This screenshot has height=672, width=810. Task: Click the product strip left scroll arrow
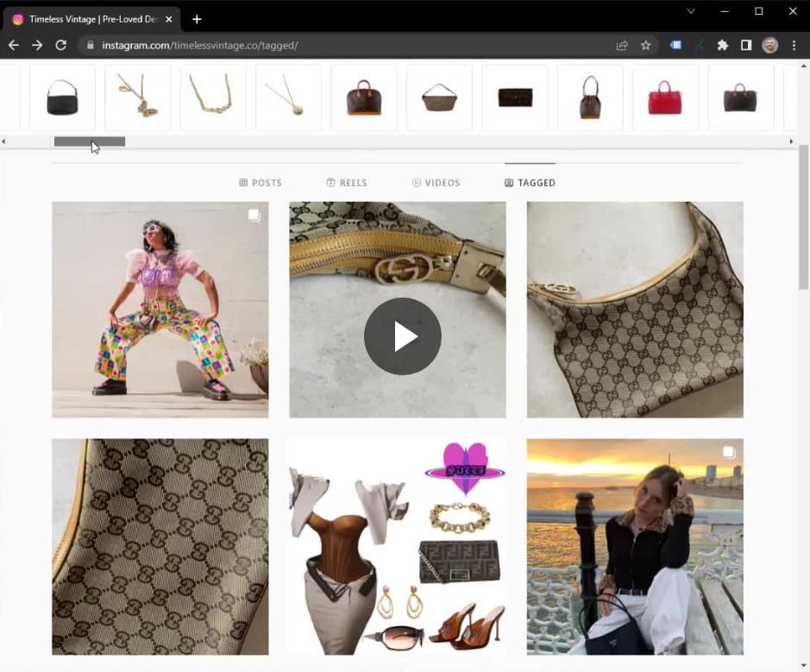coord(3,141)
